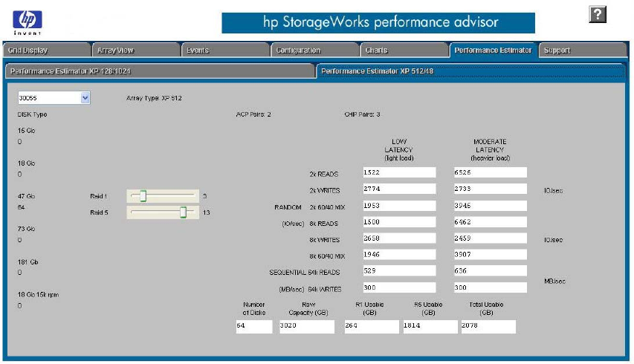Click moderate latency 8k WRITES field
Screen dimensions: 634x364
(491, 238)
